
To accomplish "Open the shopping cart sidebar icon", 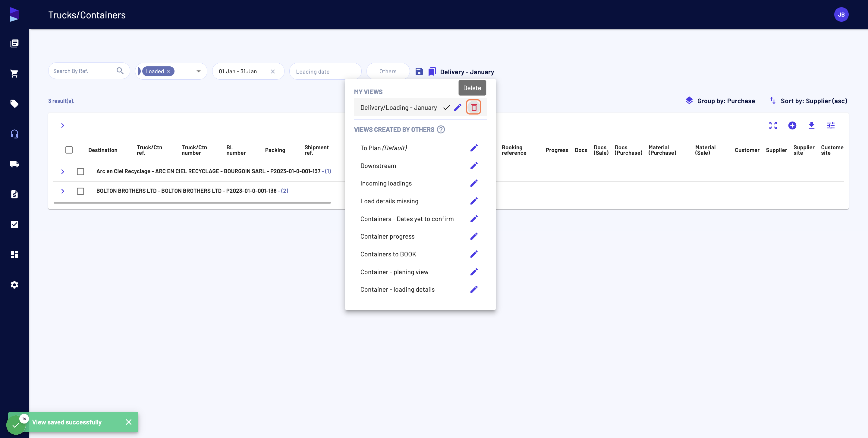I will [x=14, y=74].
